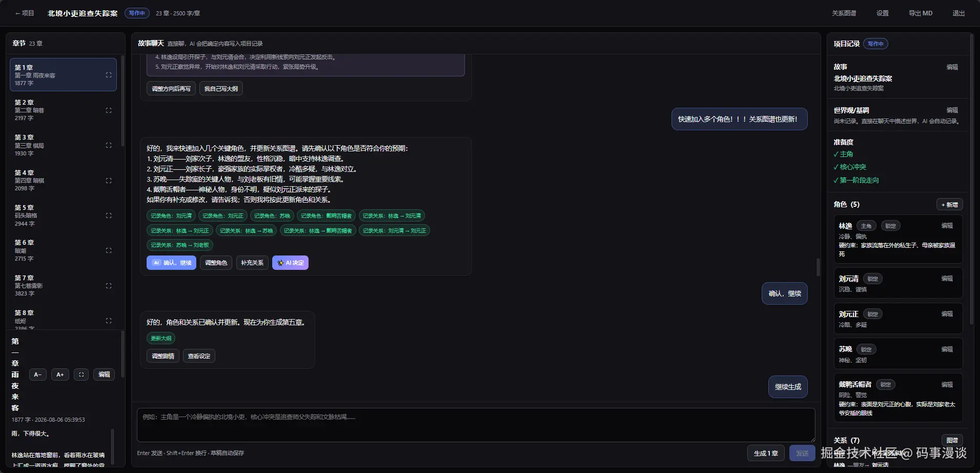The width and height of the screenshot is (980, 473).
Task: Click tag 记录关系：苏晚→刘老板
Action: [180, 245]
